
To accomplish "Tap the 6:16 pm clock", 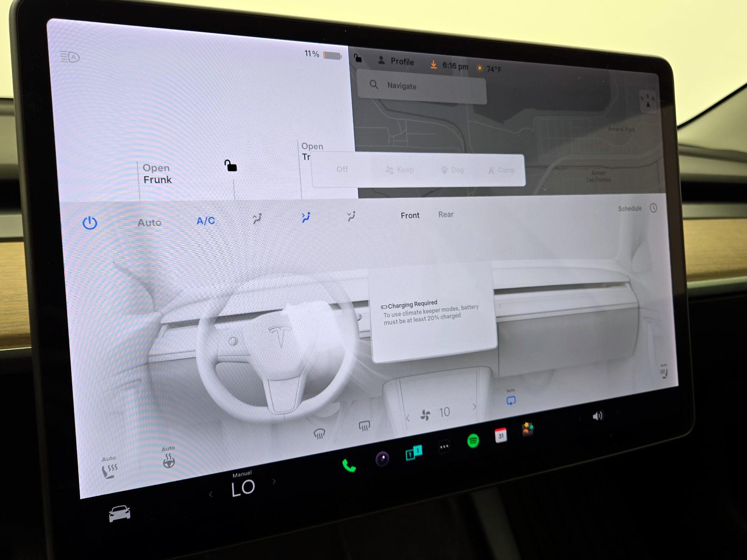I will tap(455, 66).
